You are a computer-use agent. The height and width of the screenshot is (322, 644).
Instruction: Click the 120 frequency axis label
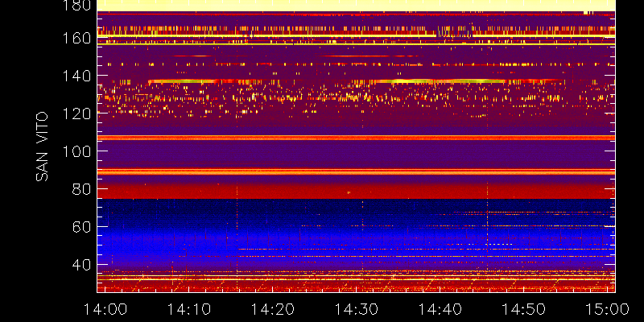(x=76, y=114)
